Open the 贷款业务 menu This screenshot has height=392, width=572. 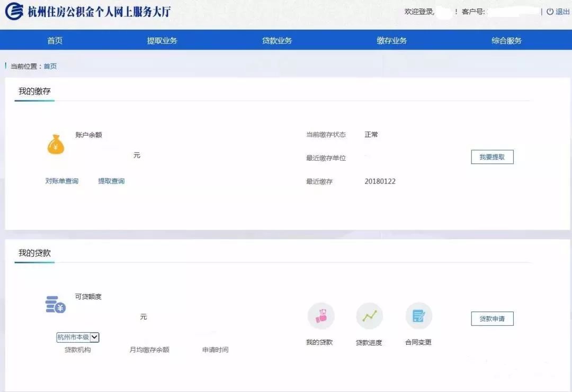277,41
